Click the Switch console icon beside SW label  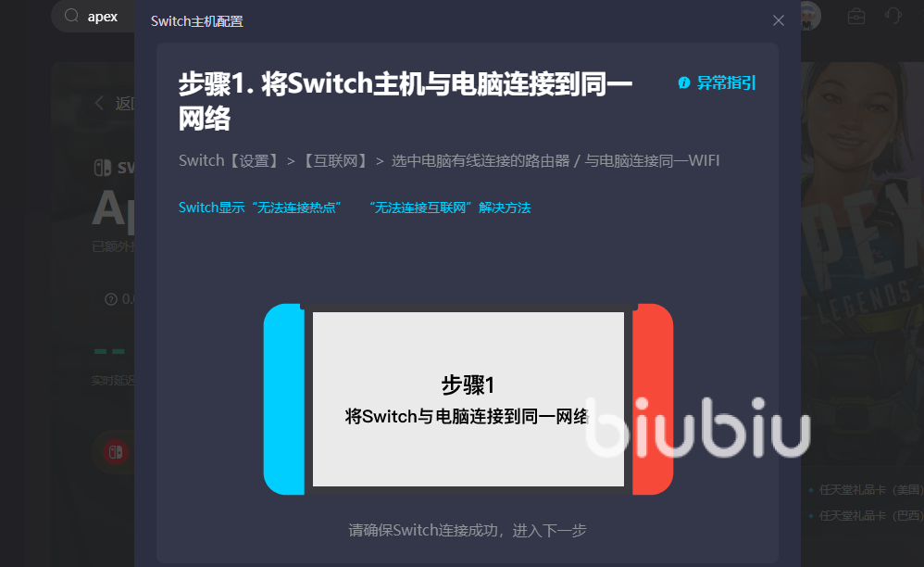[x=103, y=168]
